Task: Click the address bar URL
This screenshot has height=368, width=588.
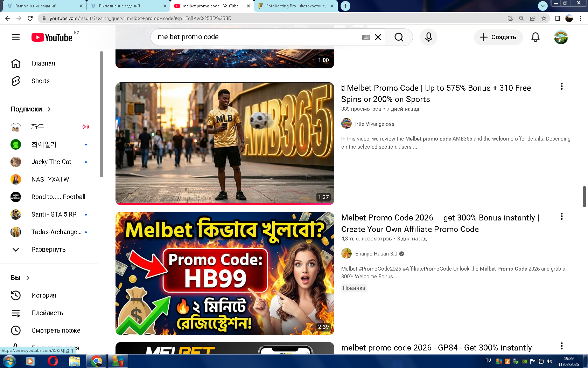Action: pyautogui.click(x=140, y=18)
